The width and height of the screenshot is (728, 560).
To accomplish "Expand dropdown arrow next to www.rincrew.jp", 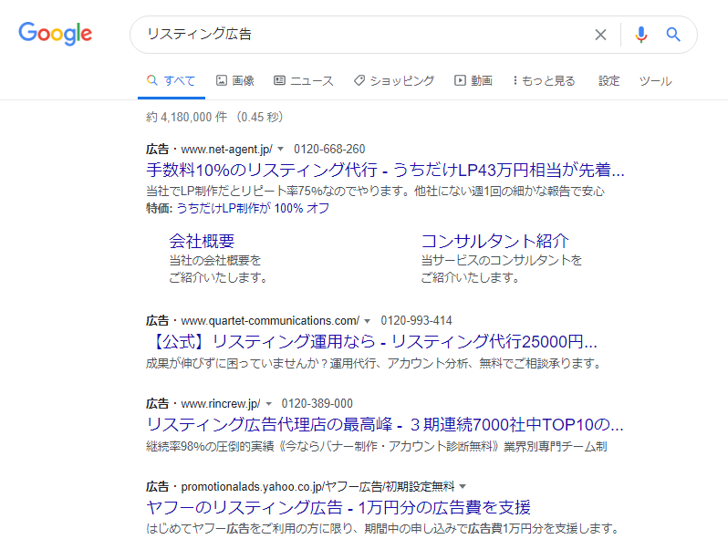I will tap(268, 403).
